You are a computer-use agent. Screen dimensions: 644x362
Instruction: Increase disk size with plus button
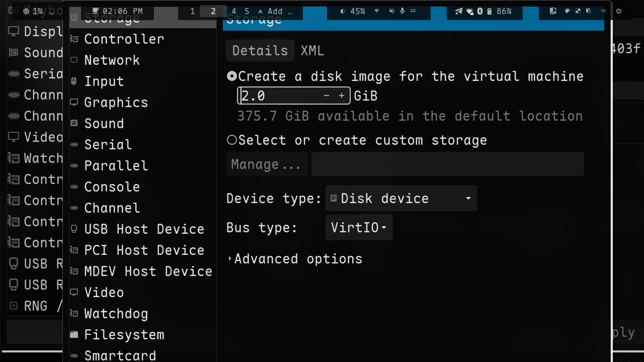(342, 96)
